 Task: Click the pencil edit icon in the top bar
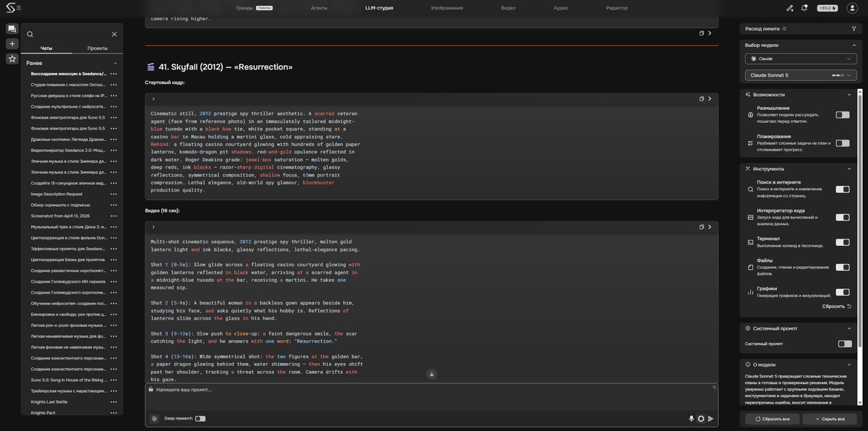(x=790, y=8)
